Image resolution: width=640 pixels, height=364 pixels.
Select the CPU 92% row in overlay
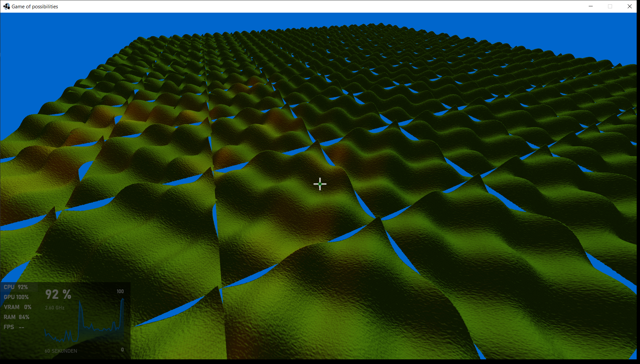point(16,287)
